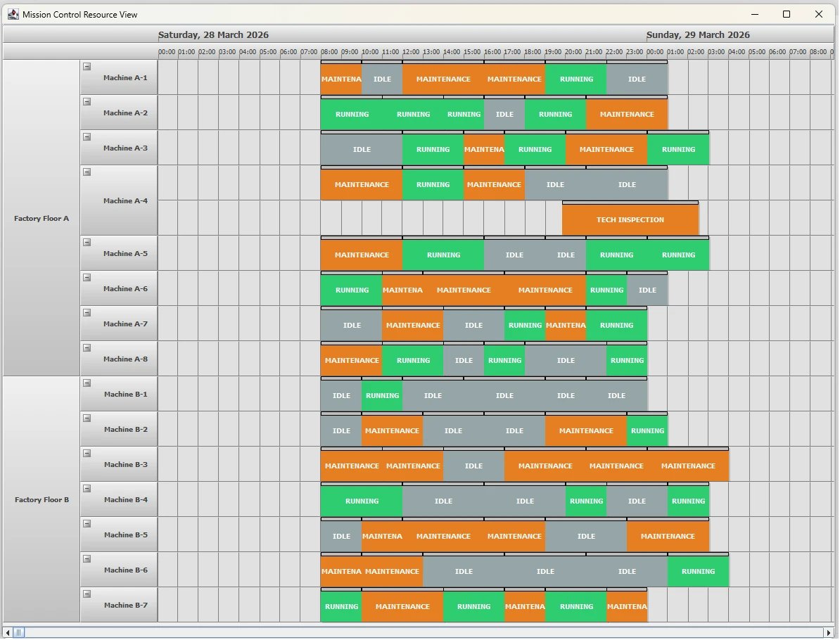Click the collapse icon on Machine A-6 row
This screenshot has height=640, width=840.
click(87, 277)
